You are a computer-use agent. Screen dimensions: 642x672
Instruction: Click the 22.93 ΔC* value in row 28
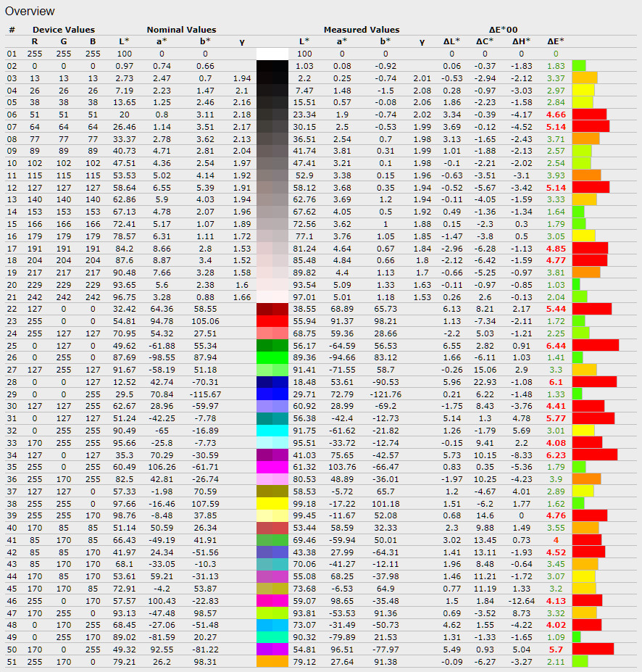pos(485,381)
